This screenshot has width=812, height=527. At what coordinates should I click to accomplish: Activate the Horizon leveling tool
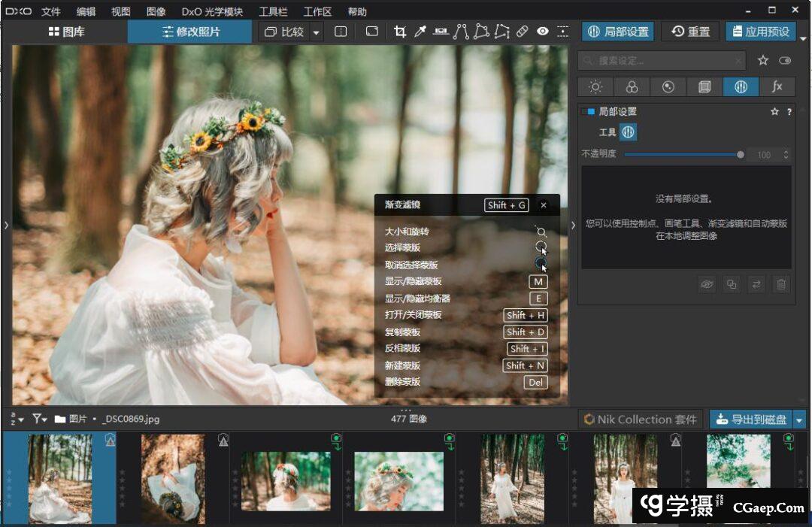pyautogui.click(x=441, y=32)
